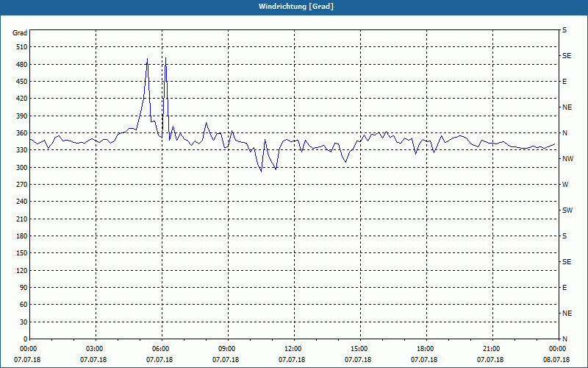The height and width of the screenshot is (368, 588).
Task: Click the 09:00 time label
Action: coord(228,349)
